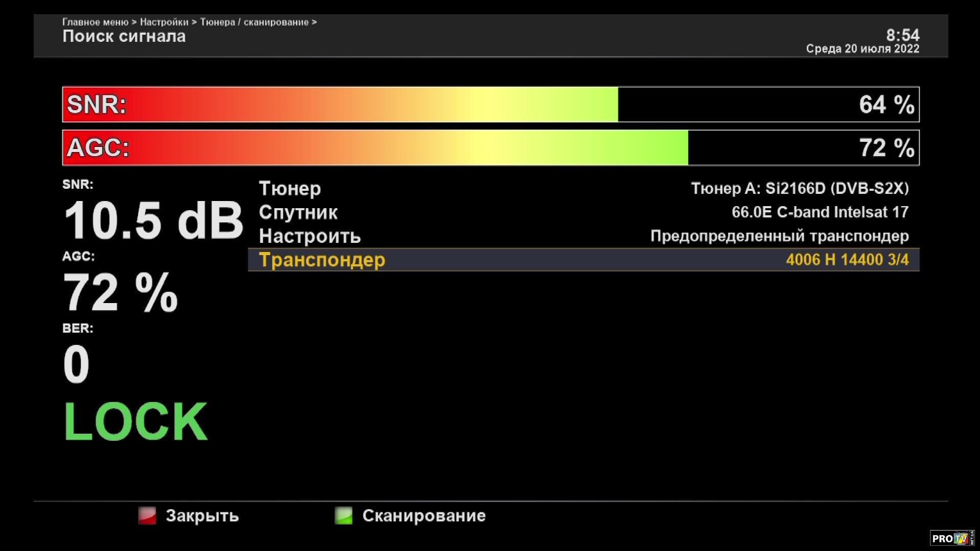Select the Настроить menu row
Image resolution: width=980 pixels, height=551 pixels.
[x=310, y=236]
